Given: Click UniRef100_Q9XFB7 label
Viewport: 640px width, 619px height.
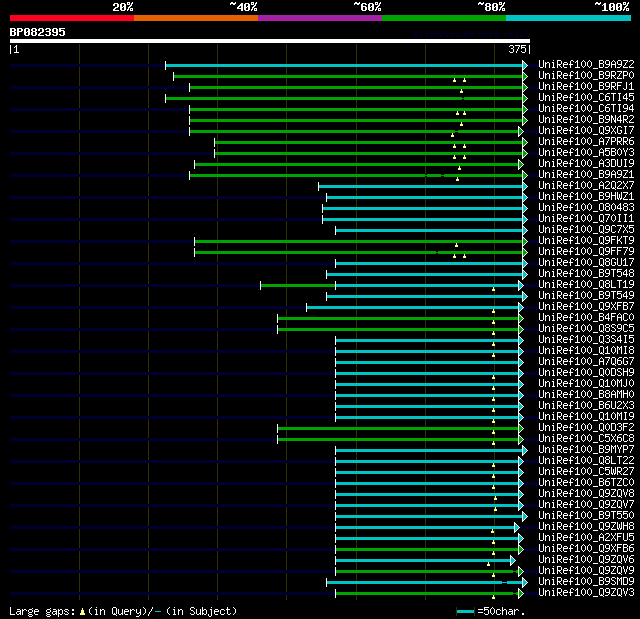Looking at the screenshot, I should [x=586, y=307].
